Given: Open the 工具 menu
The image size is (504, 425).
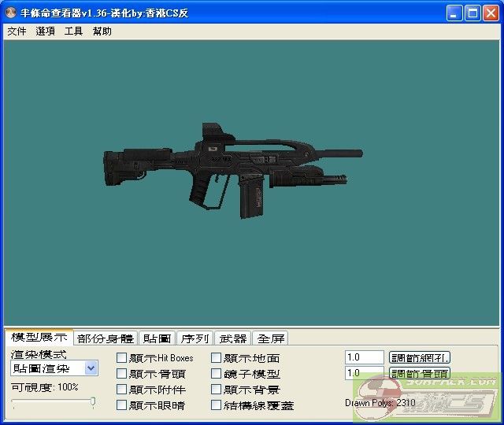Looking at the screenshot, I should point(73,31).
